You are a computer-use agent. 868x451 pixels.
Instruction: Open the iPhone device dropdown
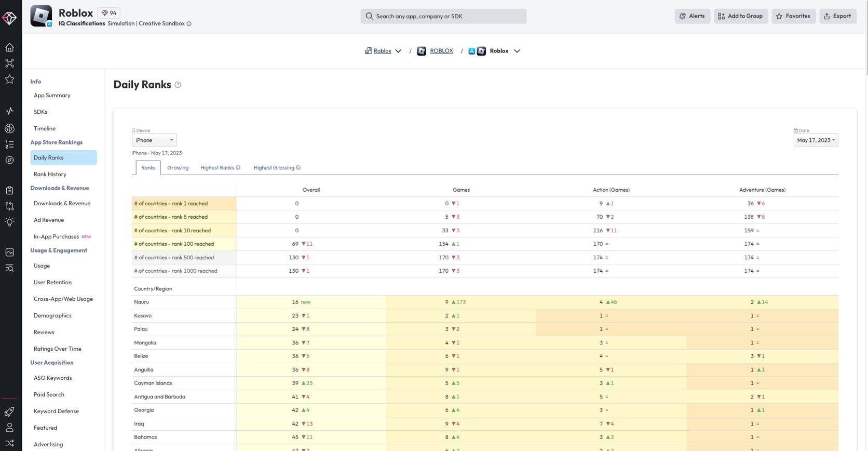click(154, 140)
